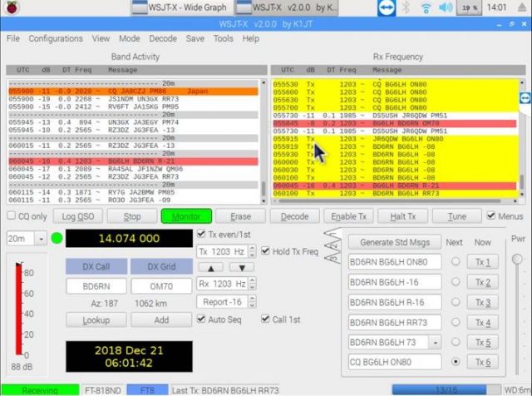Click the DX Grid field OM70
Screen dimensions: 532x396
click(x=161, y=286)
